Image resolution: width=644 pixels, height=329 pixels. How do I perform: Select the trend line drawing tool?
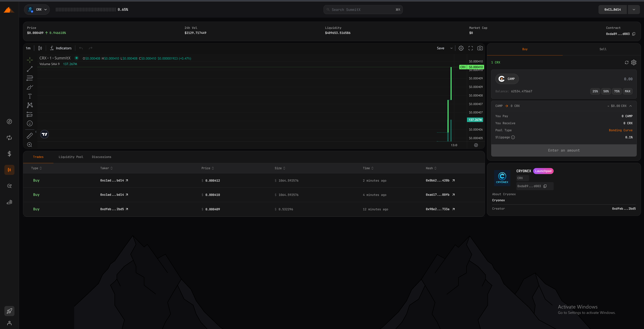point(30,69)
